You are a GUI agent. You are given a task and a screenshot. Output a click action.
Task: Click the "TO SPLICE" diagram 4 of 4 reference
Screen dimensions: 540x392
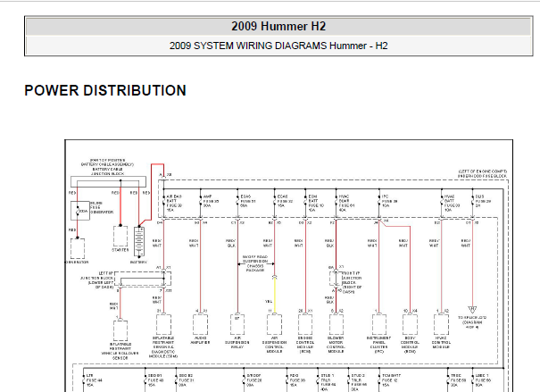(x=472, y=322)
